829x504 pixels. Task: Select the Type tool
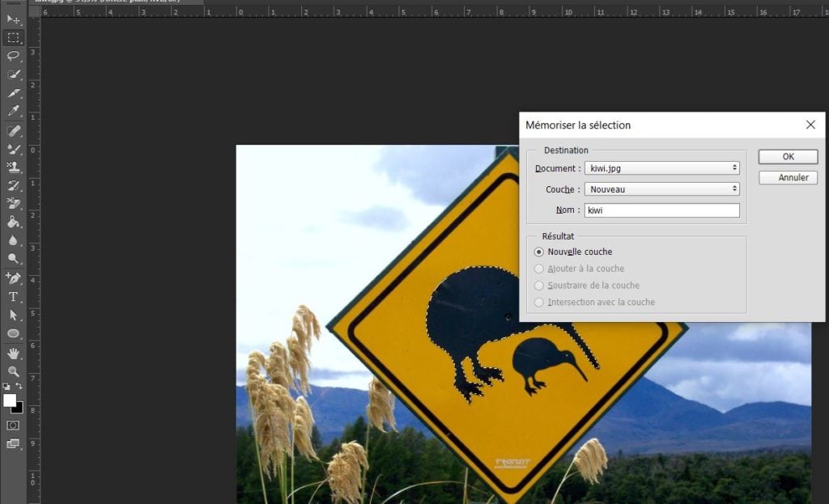13,296
